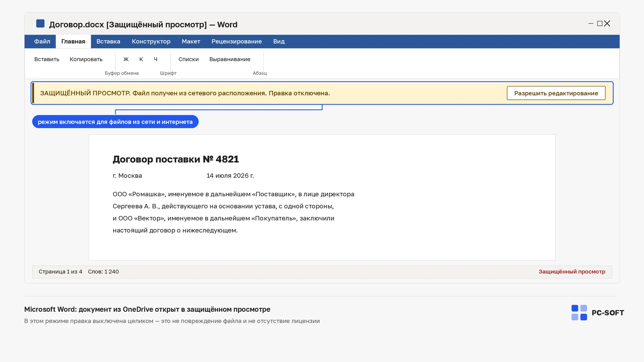Click the text г. Москва

point(127,176)
